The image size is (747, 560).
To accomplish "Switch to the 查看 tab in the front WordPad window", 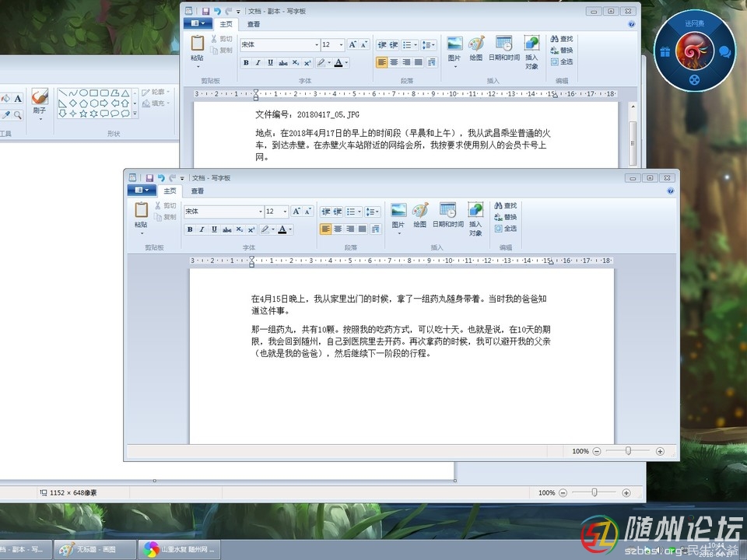I will pos(198,191).
